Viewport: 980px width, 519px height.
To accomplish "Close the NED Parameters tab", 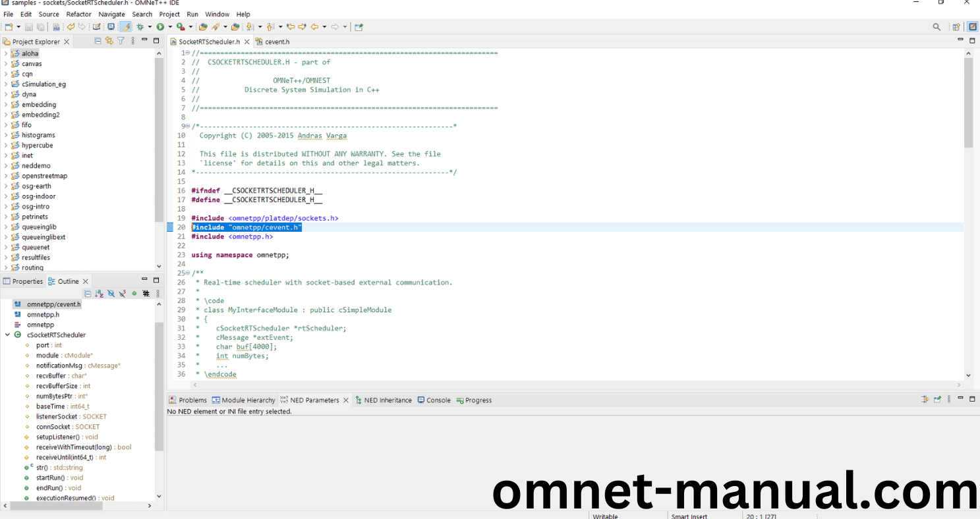I will 346,400.
